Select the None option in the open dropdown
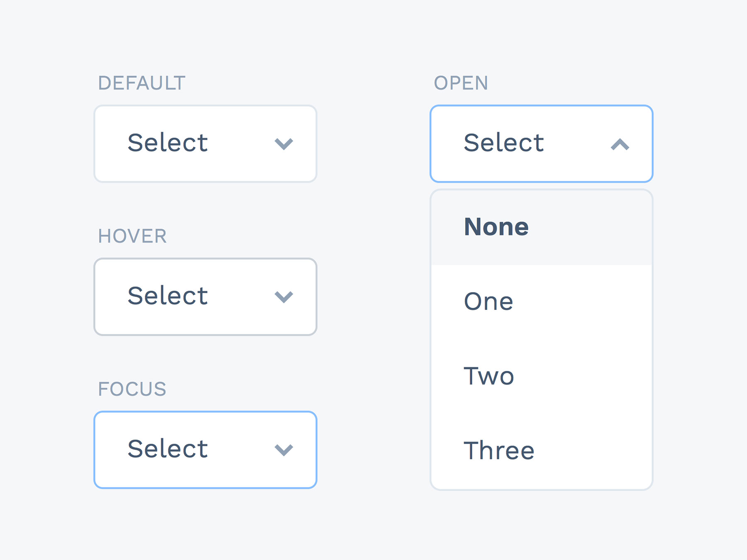 click(x=496, y=226)
